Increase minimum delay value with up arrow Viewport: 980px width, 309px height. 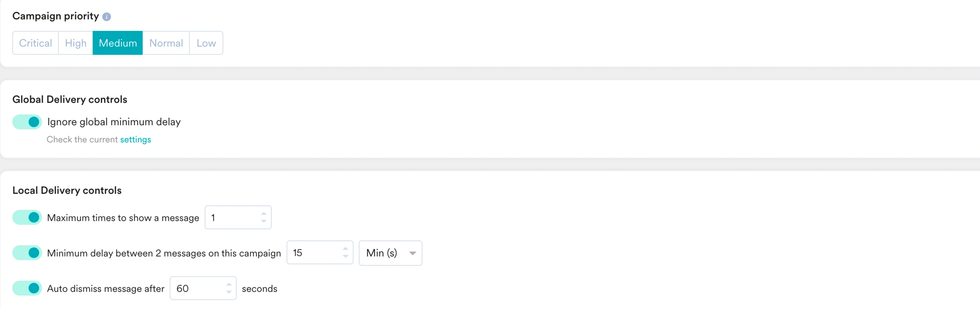pos(345,248)
